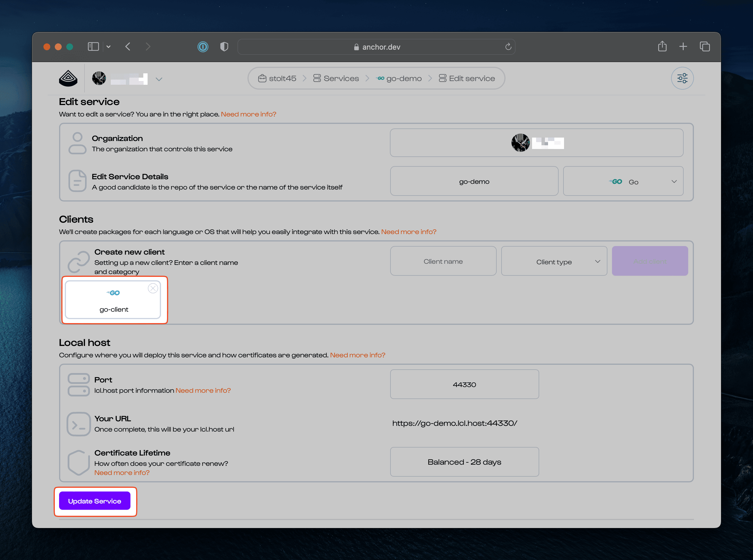Open the Balanced - 28 days lifetime dropdown
The width and height of the screenshot is (753, 560).
pyautogui.click(x=464, y=462)
